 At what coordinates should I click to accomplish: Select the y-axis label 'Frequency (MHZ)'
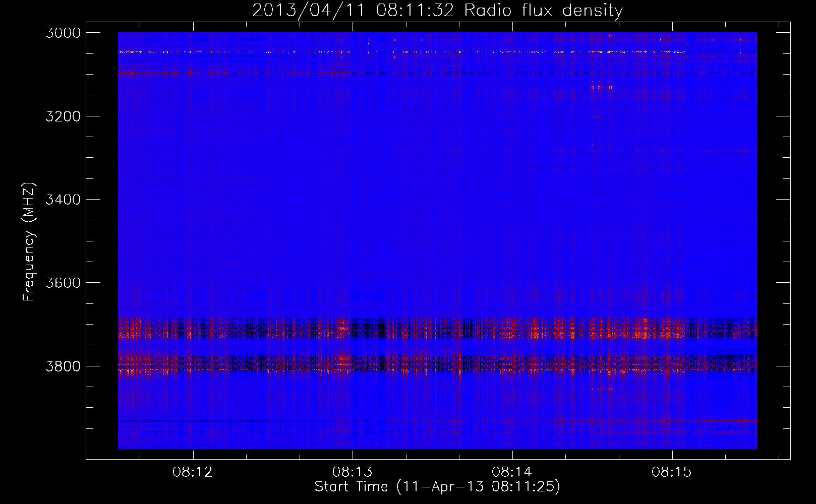pyautogui.click(x=29, y=241)
